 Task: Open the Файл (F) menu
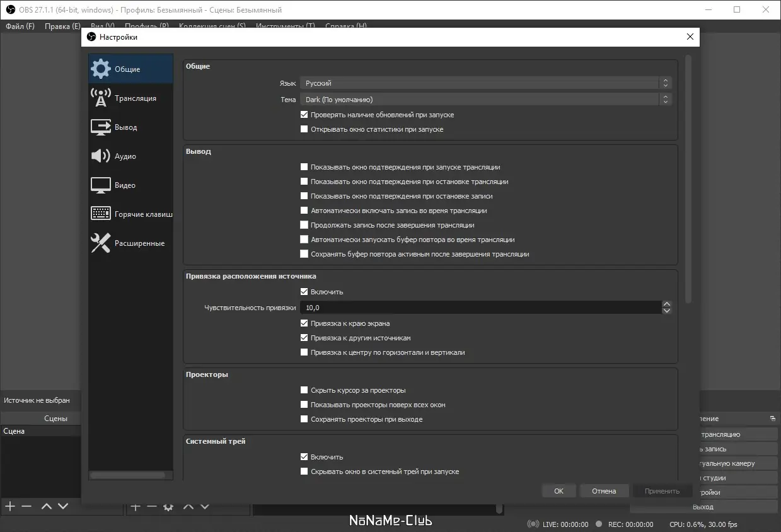20,26
